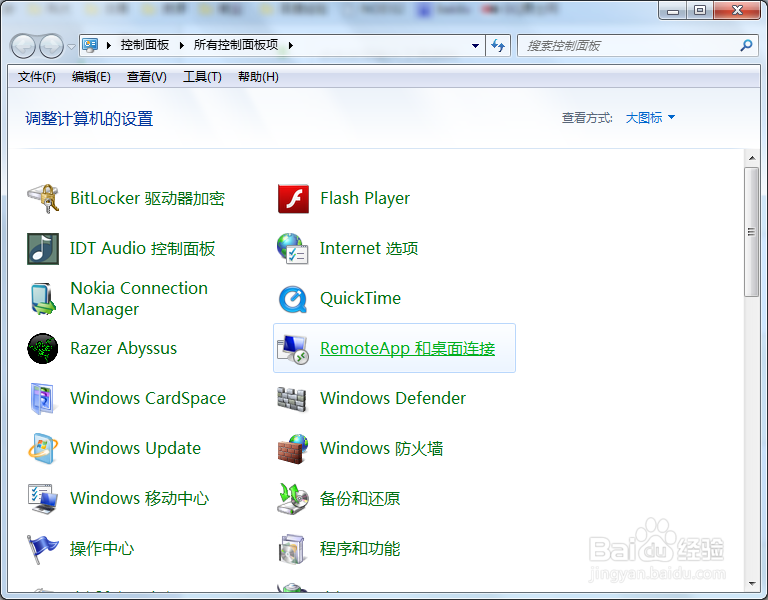The width and height of the screenshot is (768, 600).
Task: Click the refresh button beside address bar
Action: click(x=498, y=46)
